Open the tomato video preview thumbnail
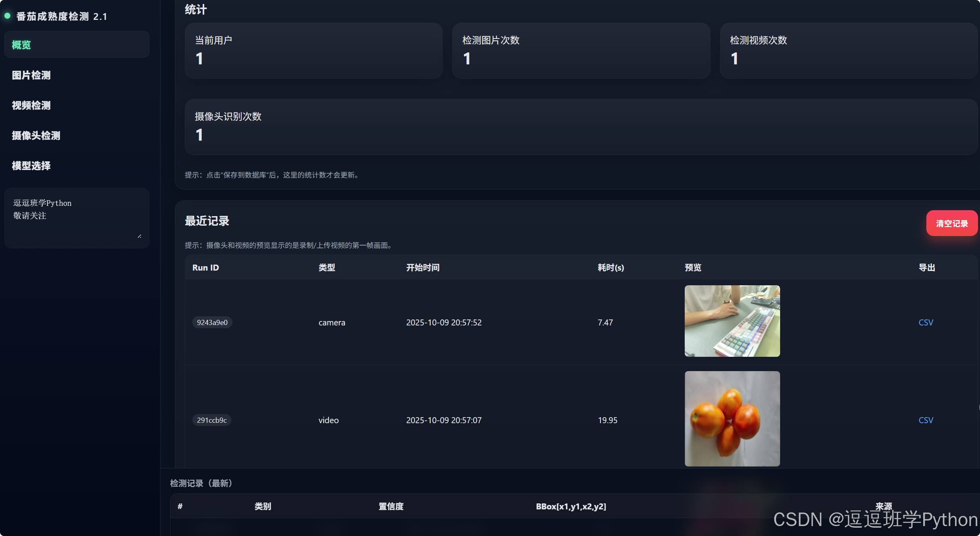 coord(732,418)
